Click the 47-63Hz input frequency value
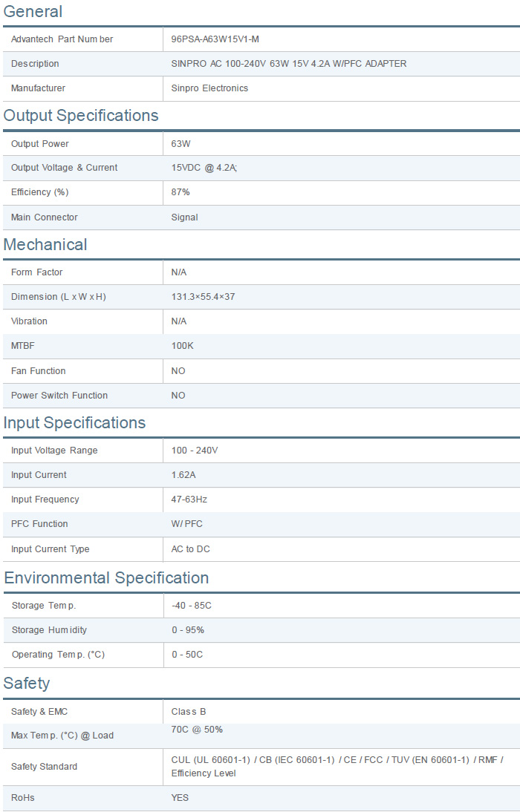 point(189,500)
